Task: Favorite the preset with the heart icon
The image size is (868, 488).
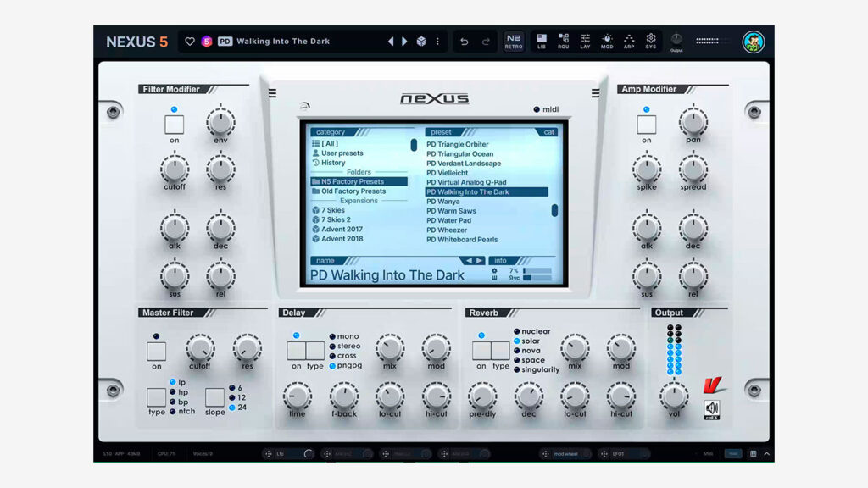Action: (x=189, y=42)
